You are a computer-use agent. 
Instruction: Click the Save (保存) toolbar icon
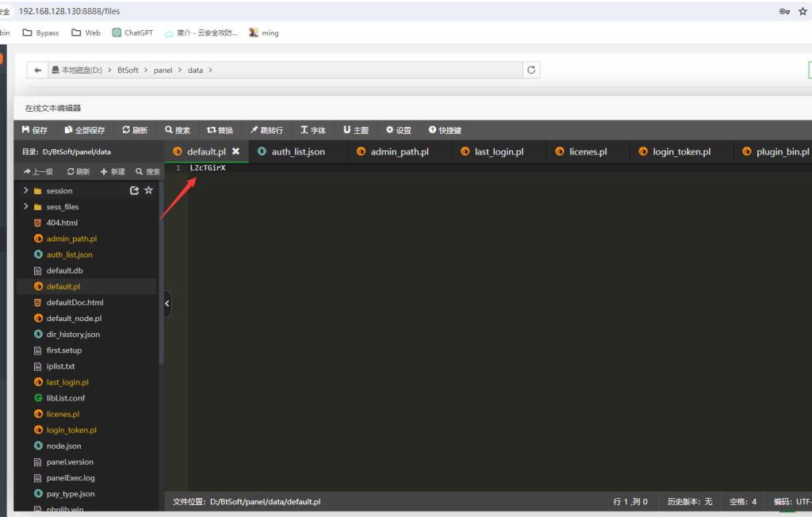34,130
